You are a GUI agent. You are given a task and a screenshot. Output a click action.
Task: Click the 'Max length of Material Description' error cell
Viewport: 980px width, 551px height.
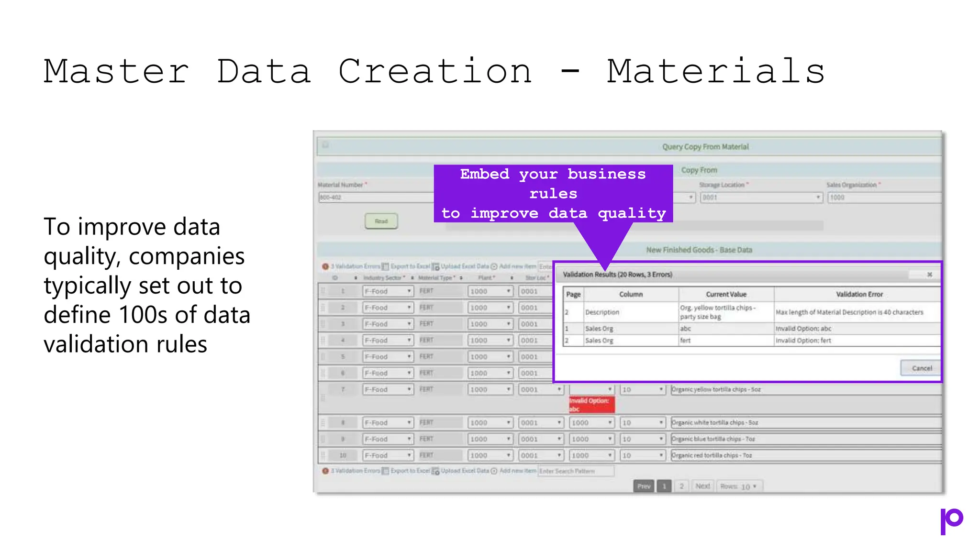[857, 312]
